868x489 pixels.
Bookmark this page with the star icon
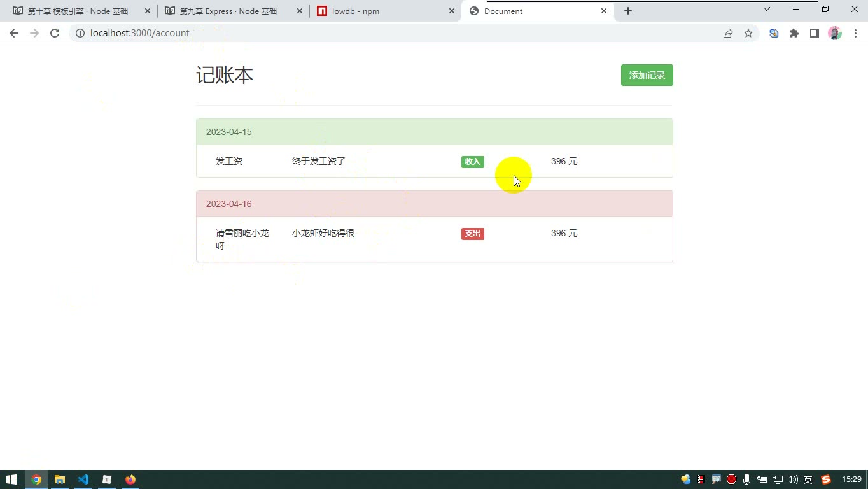(x=748, y=33)
